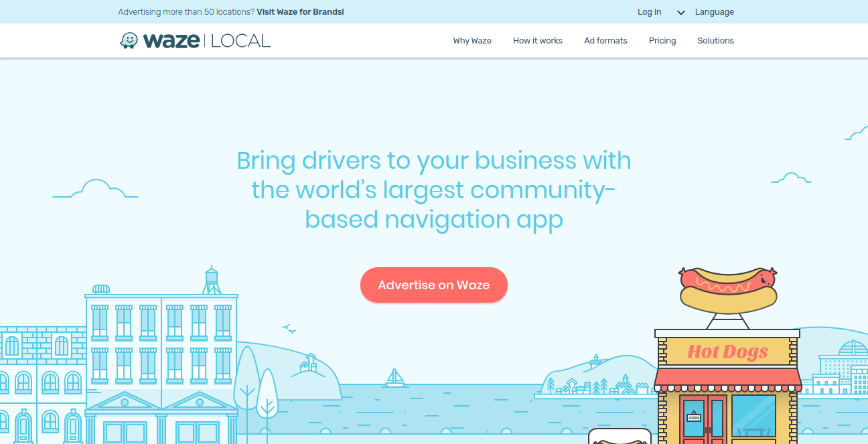Click the Advertise on Waze button
Viewport: 868px width, 444px height.
click(434, 285)
